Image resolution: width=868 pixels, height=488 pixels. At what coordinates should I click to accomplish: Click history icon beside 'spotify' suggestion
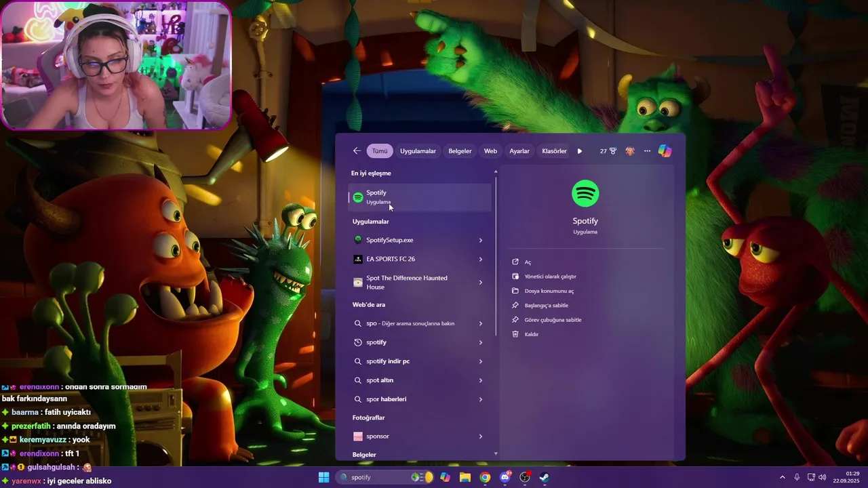[358, 342]
